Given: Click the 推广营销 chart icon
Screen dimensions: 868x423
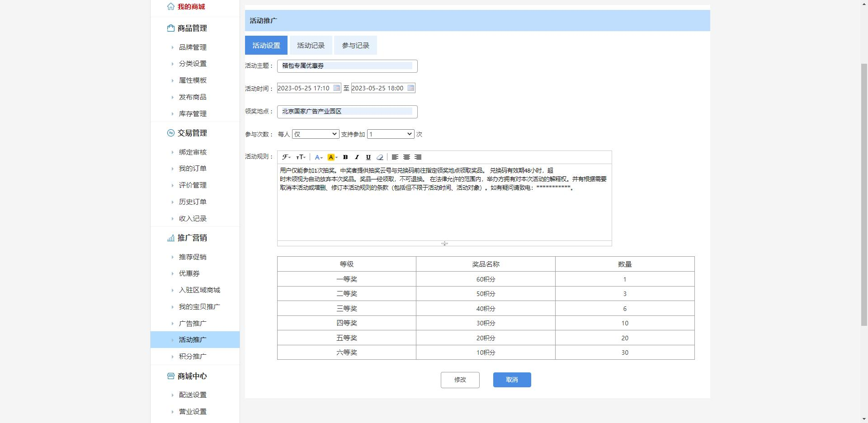Looking at the screenshot, I should (170, 238).
